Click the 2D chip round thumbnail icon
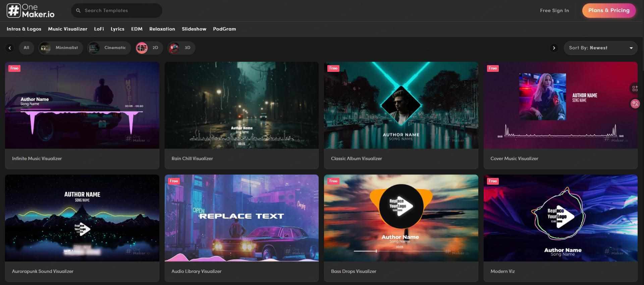 (x=142, y=48)
